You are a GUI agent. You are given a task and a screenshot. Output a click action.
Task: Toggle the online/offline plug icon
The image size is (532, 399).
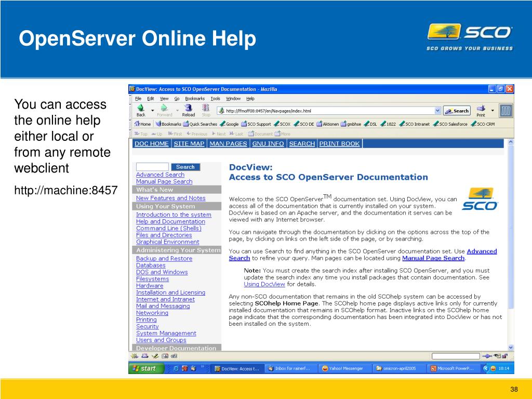pos(487,356)
